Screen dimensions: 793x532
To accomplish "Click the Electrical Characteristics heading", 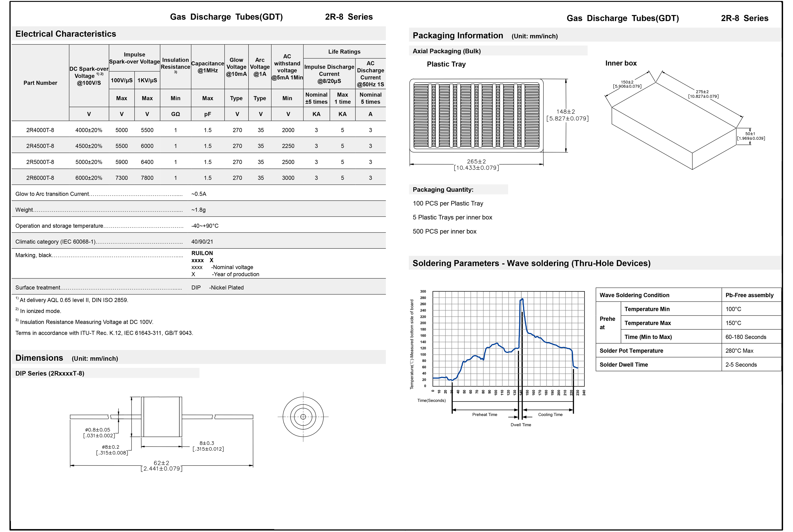I will 66,34.
